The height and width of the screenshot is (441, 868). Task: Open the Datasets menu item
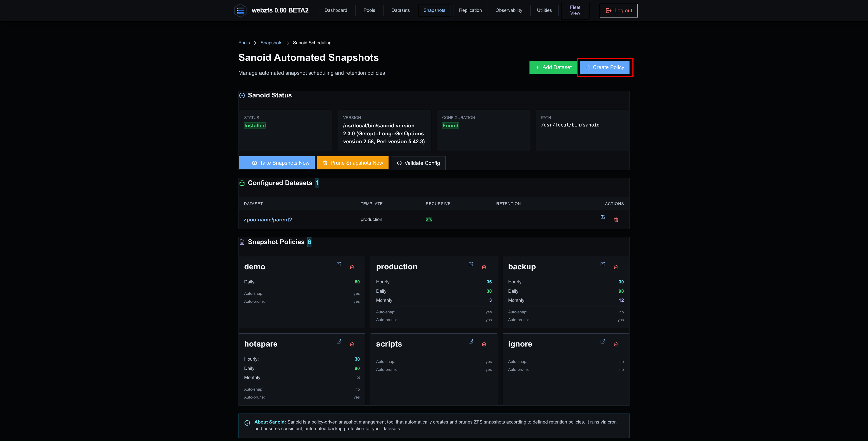(400, 10)
